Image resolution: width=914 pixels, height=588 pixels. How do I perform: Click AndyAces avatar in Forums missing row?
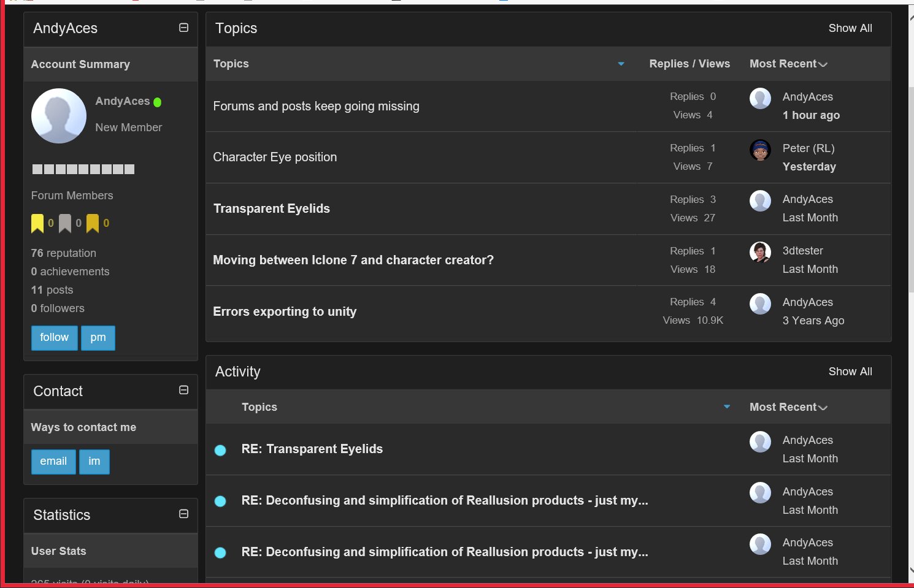tap(760, 98)
